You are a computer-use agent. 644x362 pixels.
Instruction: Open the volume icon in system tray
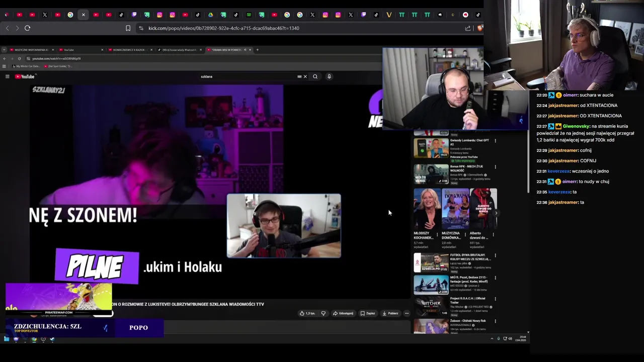pos(510,338)
